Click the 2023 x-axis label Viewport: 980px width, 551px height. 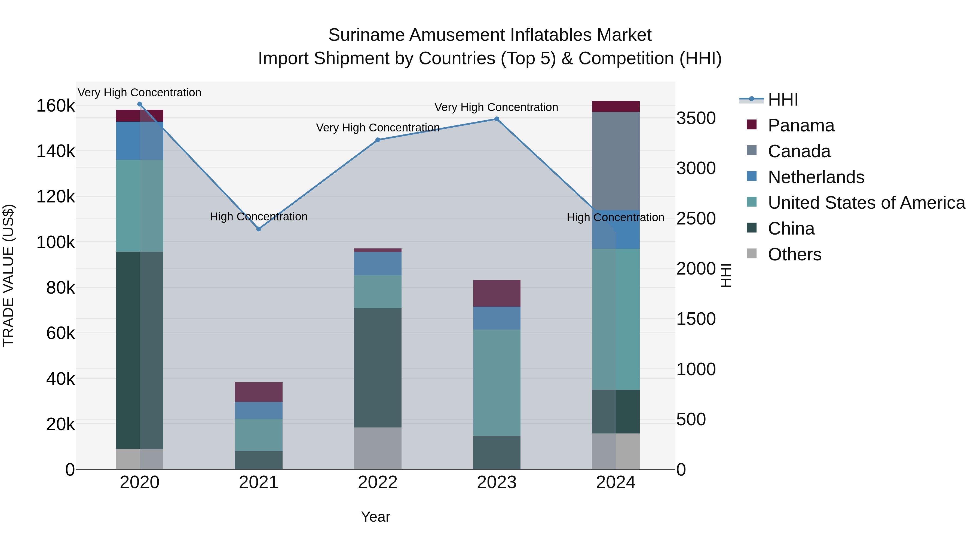[x=497, y=482]
